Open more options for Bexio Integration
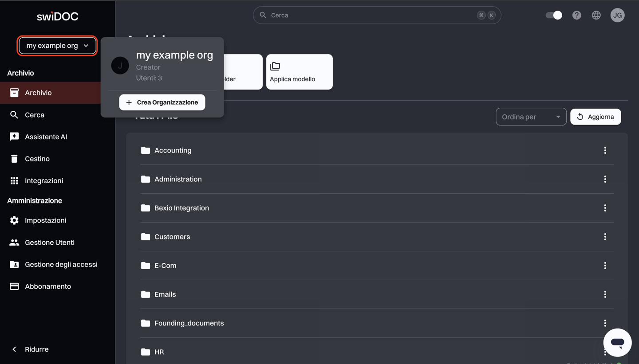This screenshot has width=639, height=364. coord(605,208)
